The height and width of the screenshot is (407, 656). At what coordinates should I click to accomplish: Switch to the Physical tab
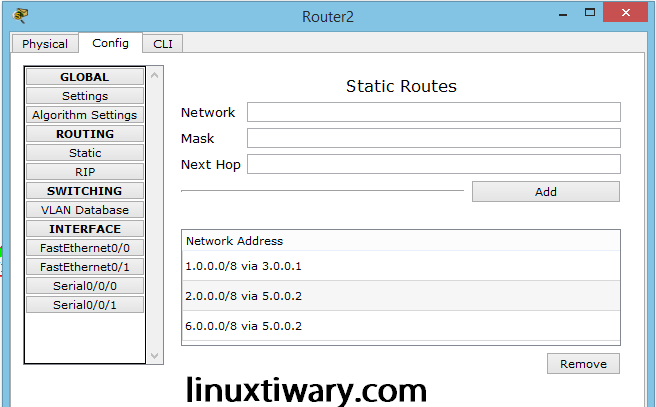click(x=45, y=44)
